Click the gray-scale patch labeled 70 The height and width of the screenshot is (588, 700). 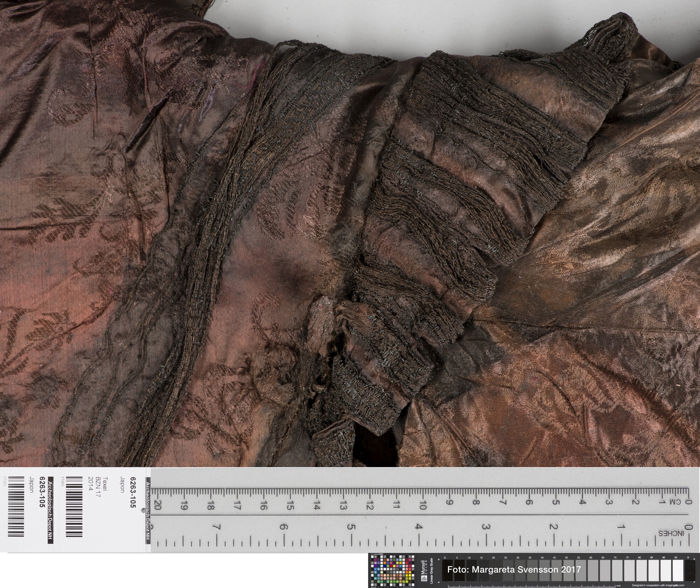(x=617, y=570)
